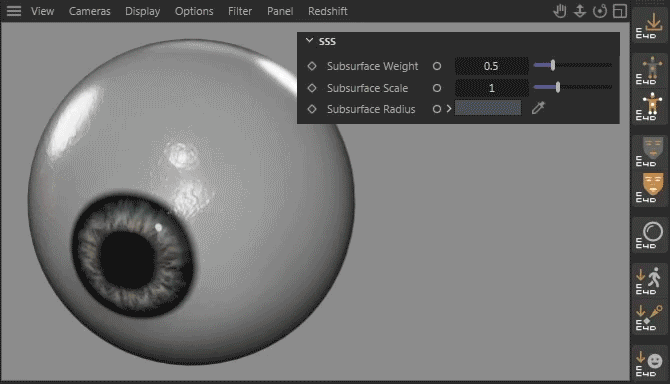Select the viewport pan hand icon
670x384 pixels.
tap(560, 11)
